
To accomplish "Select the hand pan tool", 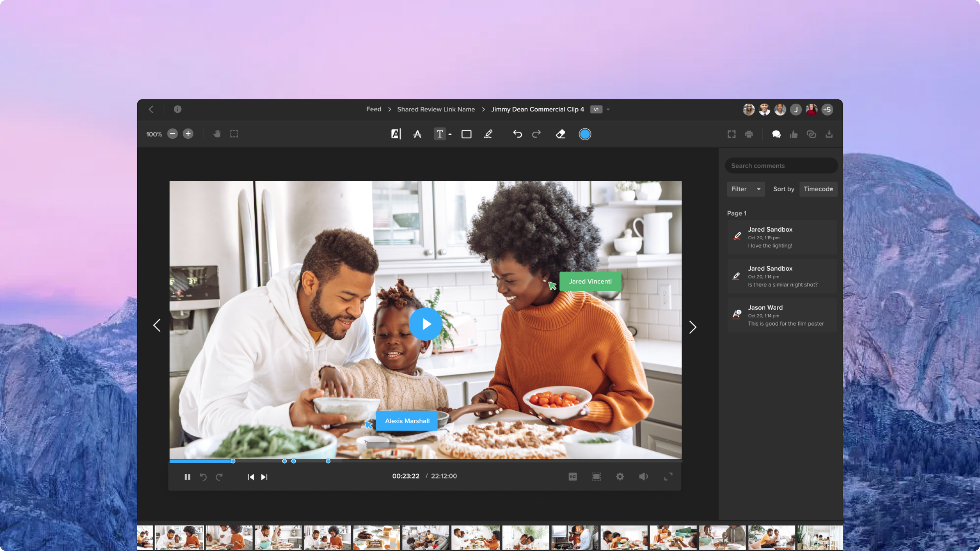I will [x=217, y=134].
